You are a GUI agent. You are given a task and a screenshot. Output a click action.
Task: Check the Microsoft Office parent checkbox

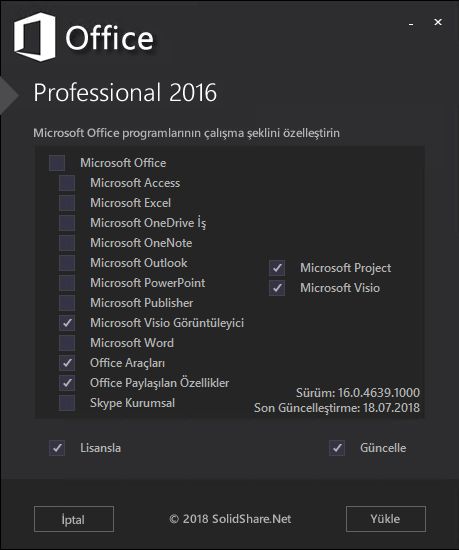(57, 163)
